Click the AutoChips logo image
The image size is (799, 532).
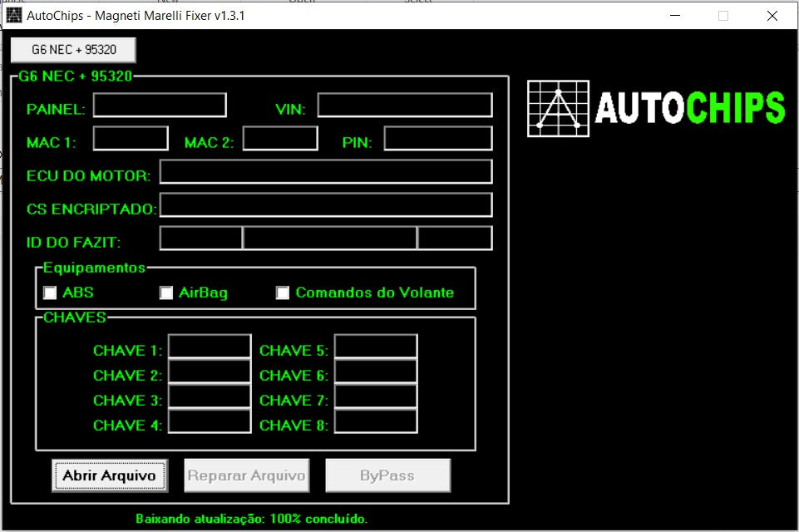[656, 108]
